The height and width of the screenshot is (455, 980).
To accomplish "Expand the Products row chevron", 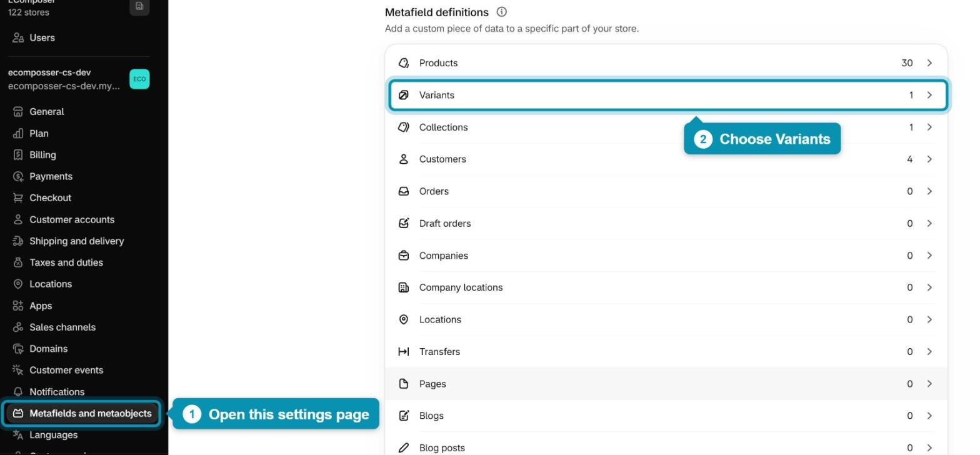I will 929,63.
